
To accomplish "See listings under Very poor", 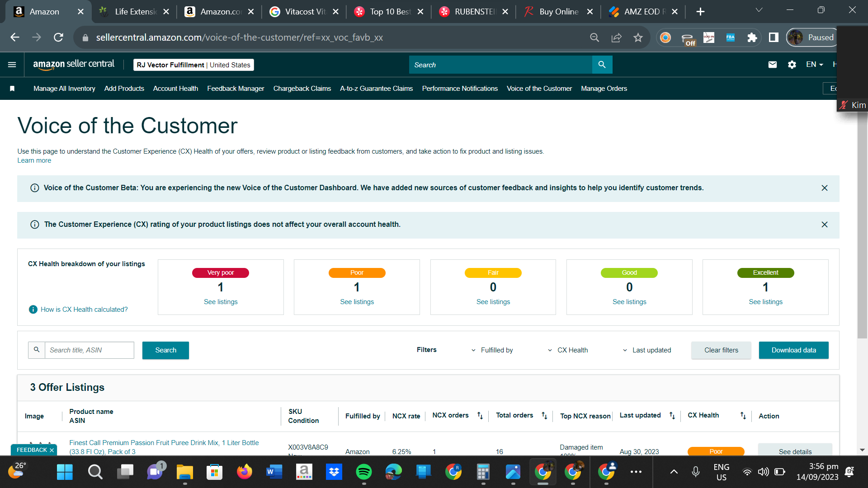I will (x=221, y=302).
